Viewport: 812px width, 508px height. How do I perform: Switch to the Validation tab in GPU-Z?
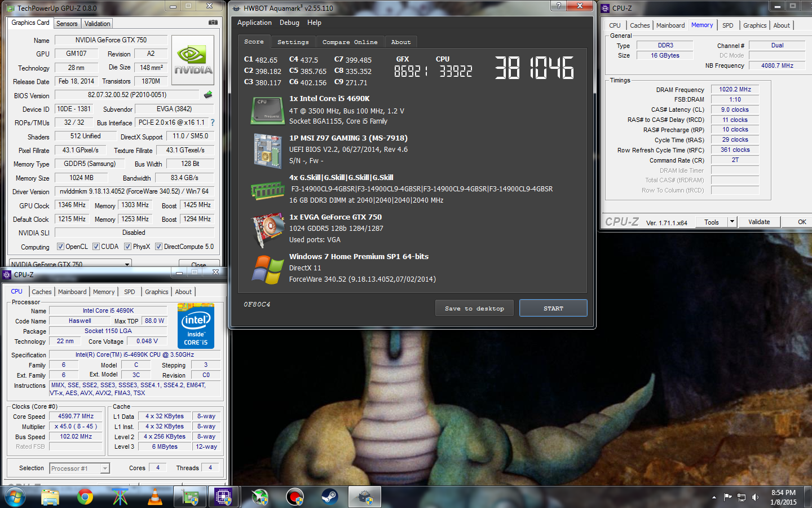[x=98, y=24]
